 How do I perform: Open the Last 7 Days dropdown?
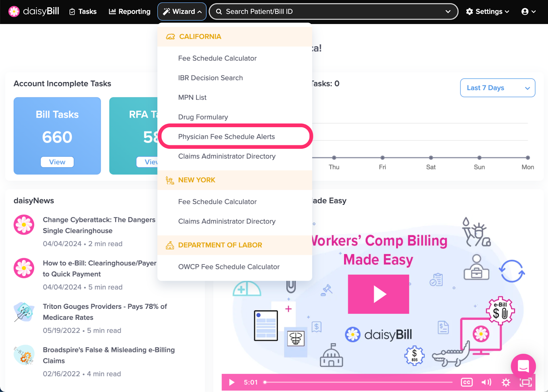pyautogui.click(x=497, y=88)
